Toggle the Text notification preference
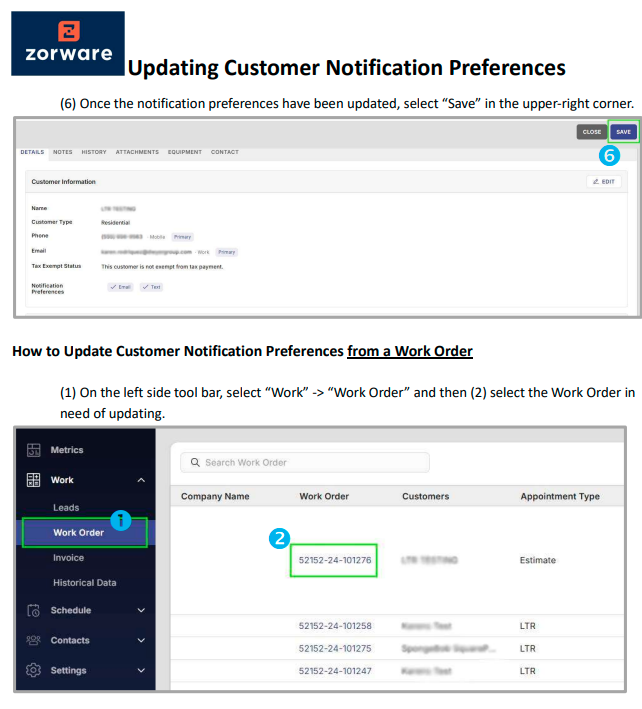642x709 pixels. pyautogui.click(x=151, y=287)
